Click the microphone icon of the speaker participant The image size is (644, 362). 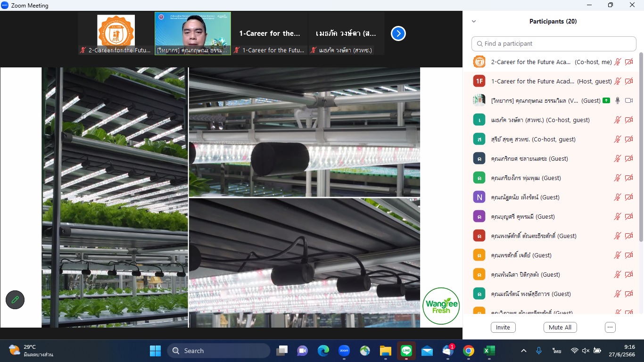[617, 100]
